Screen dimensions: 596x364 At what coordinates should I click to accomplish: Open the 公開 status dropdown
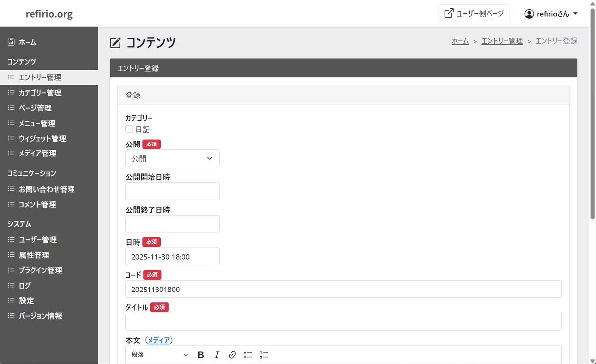(x=172, y=158)
